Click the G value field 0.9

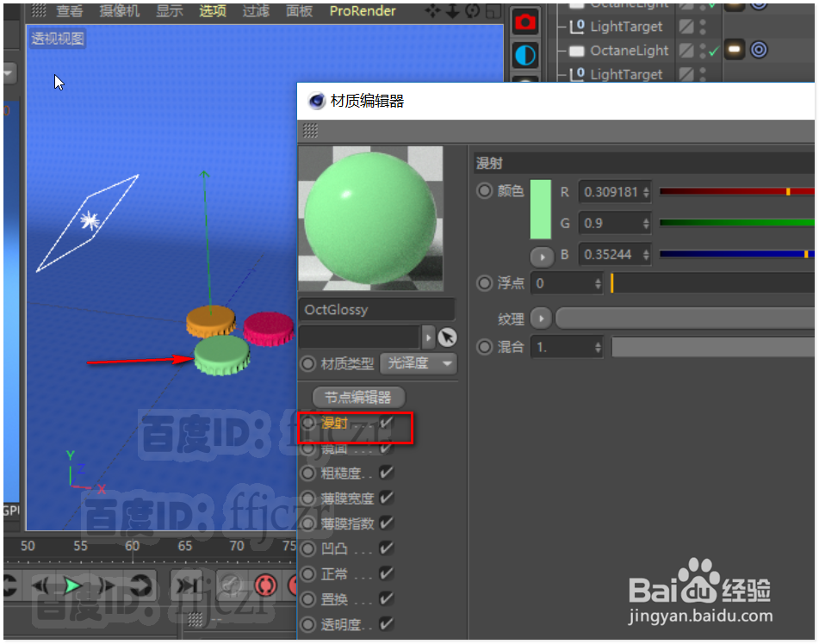tap(610, 224)
